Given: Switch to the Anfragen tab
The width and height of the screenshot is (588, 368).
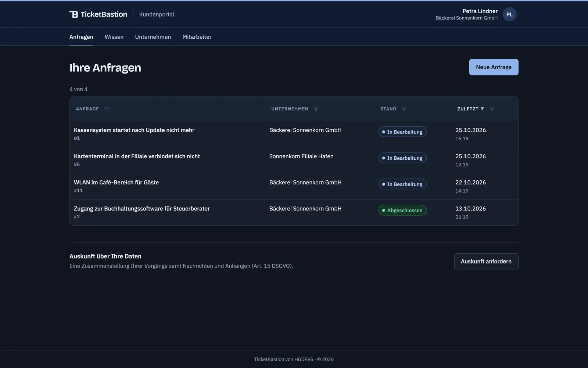Looking at the screenshot, I should [81, 37].
